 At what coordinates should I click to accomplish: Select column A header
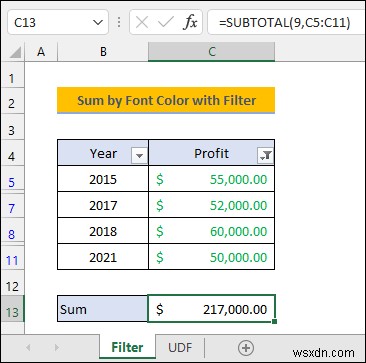(41, 52)
